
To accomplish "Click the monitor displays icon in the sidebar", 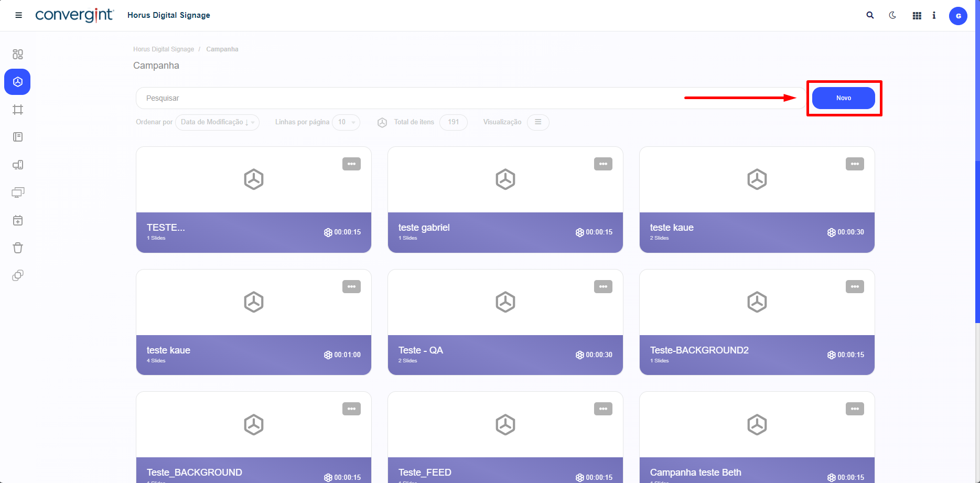I will (x=18, y=192).
